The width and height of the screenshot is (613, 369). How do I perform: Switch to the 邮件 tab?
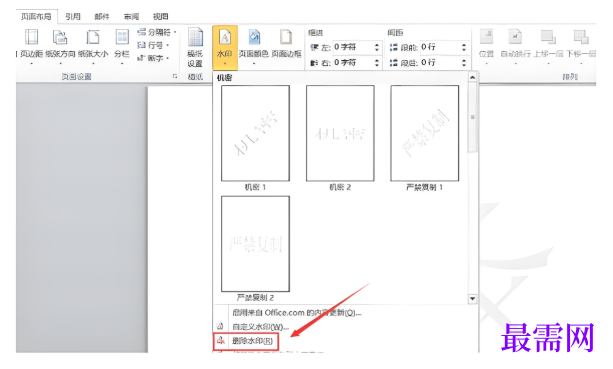tap(102, 16)
